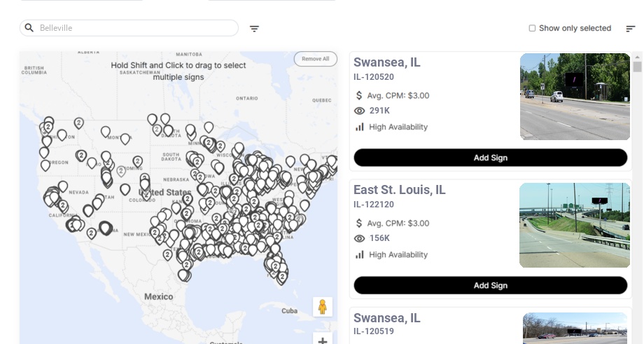Screen dimensions: 644x344
Task: Add Sign for East St. Louis IL-122120
Action: [x=490, y=285]
